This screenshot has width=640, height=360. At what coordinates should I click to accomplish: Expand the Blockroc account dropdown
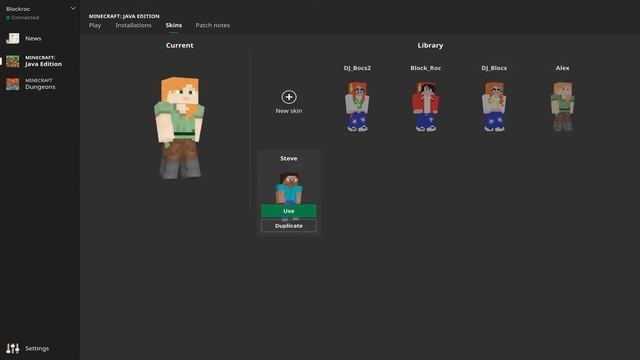73,9
